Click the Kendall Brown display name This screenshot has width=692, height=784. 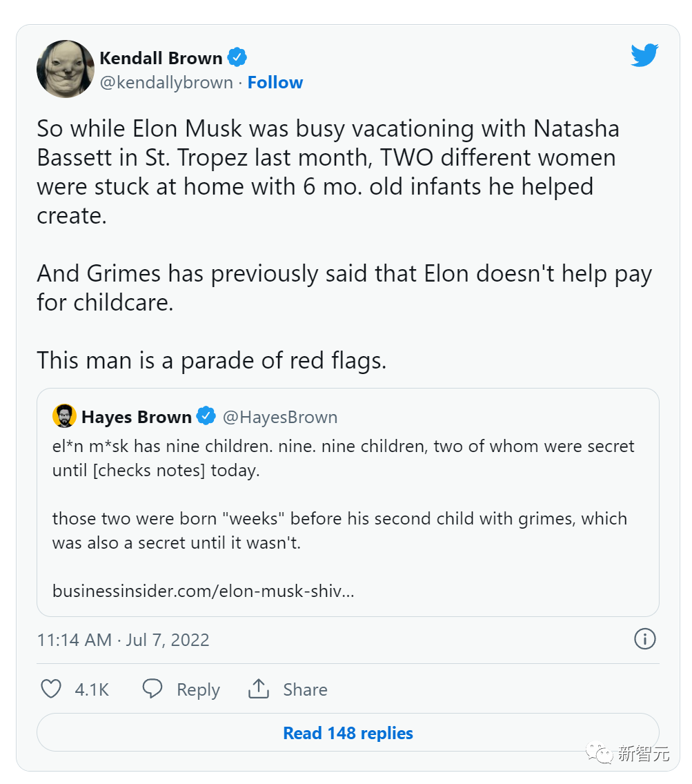(161, 58)
